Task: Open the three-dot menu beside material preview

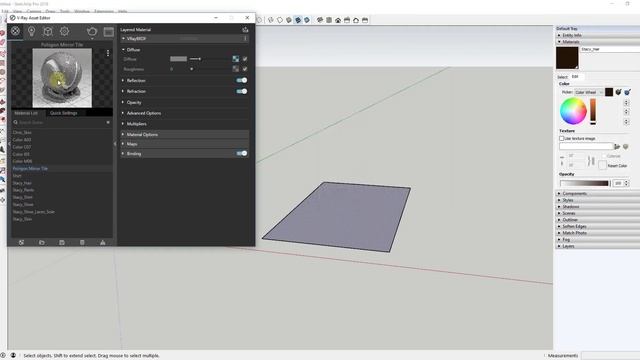Action: coord(108,53)
